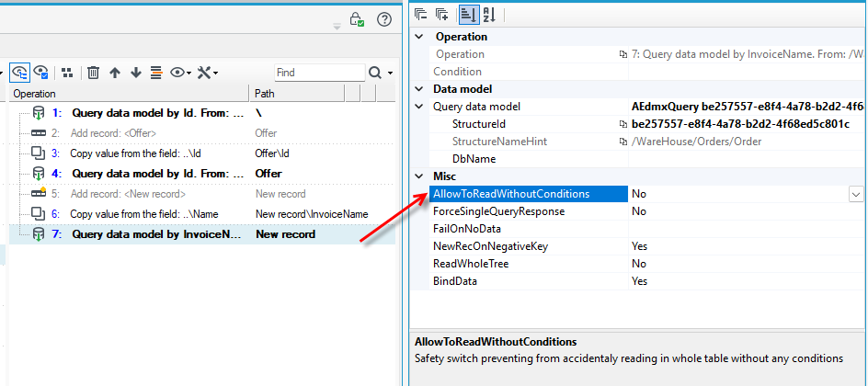Toggle alphabetical A-Z sort in property grid
Viewport: 868px width, 386px height.
pos(489,15)
